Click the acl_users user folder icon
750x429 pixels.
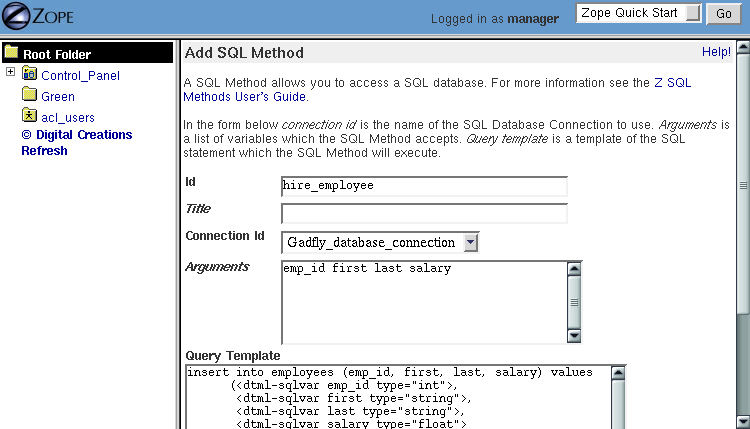tap(30, 117)
